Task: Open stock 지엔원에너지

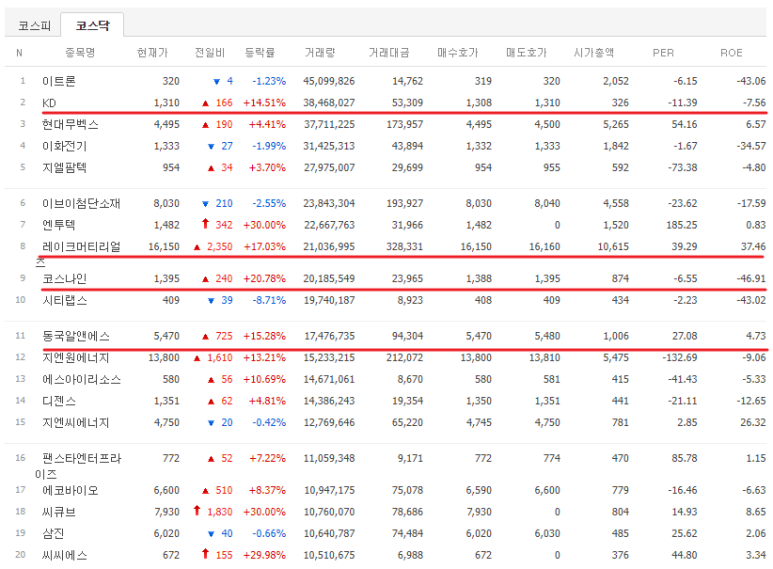Action: 76,357
